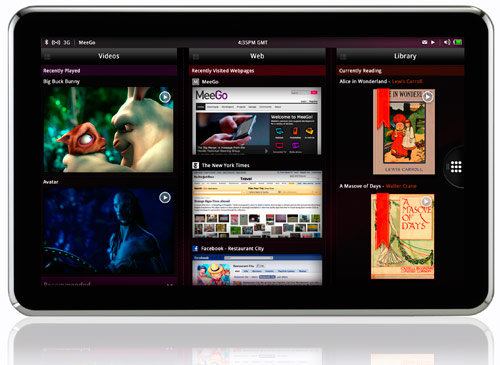Viewport: 500px width, 365px height.
Task: Tap the 3G network indicator
Action: [x=67, y=43]
